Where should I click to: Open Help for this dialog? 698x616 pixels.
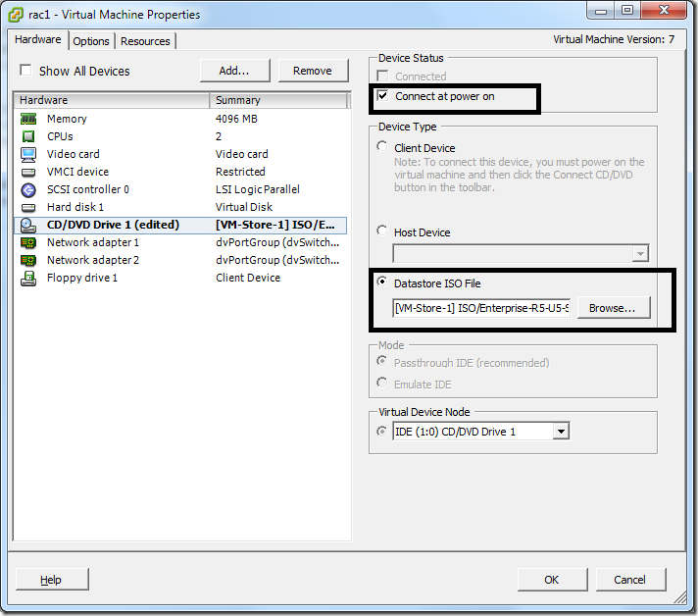click(52, 580)
